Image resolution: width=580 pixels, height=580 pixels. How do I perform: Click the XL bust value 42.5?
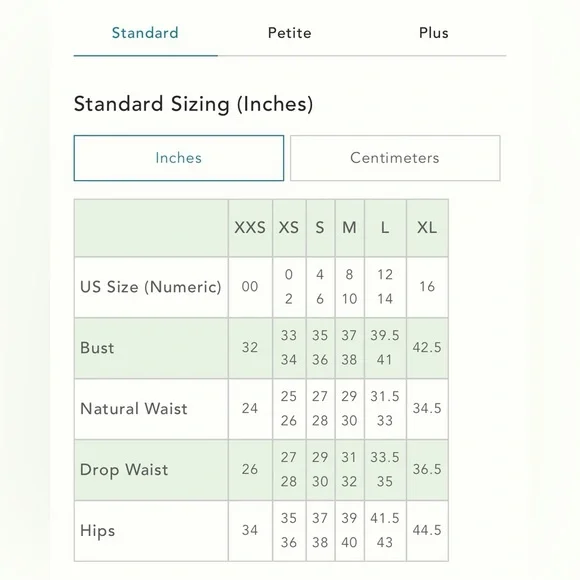pyautogui.click(x=427, y=348)
